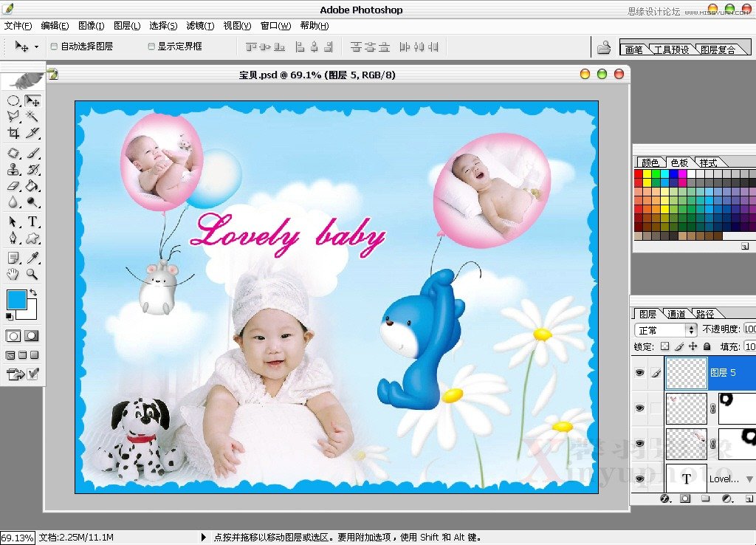The image size is (756, 545).
Task: Select the Polygonal Lasso tool
Action: tap(13, 116)
